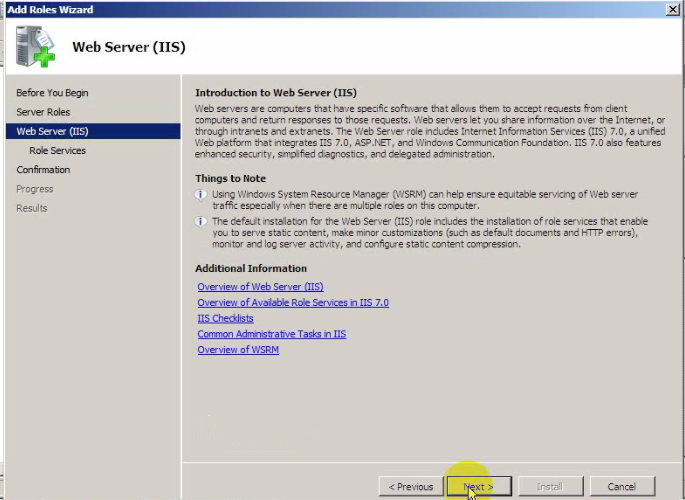Click the Web Server role header icon

35,46
